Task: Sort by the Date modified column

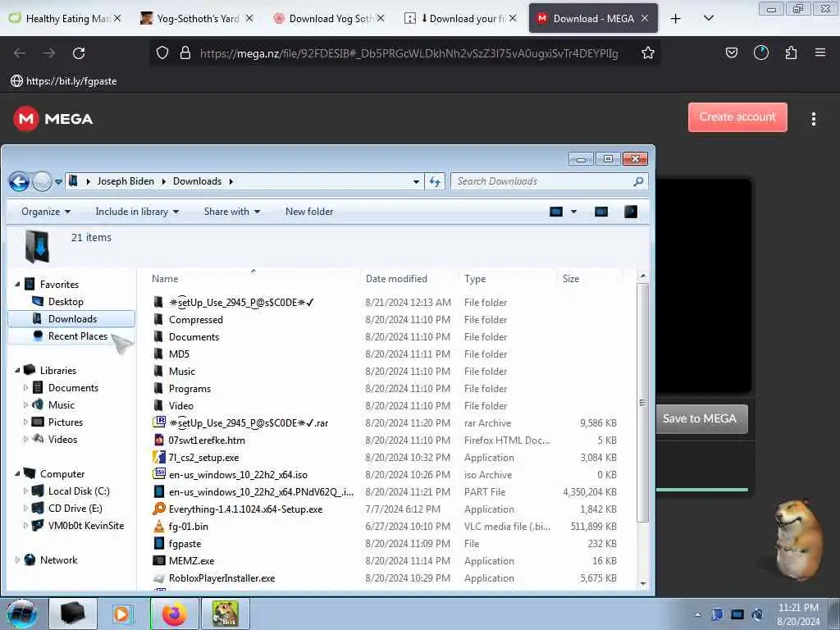Action: 396,279
